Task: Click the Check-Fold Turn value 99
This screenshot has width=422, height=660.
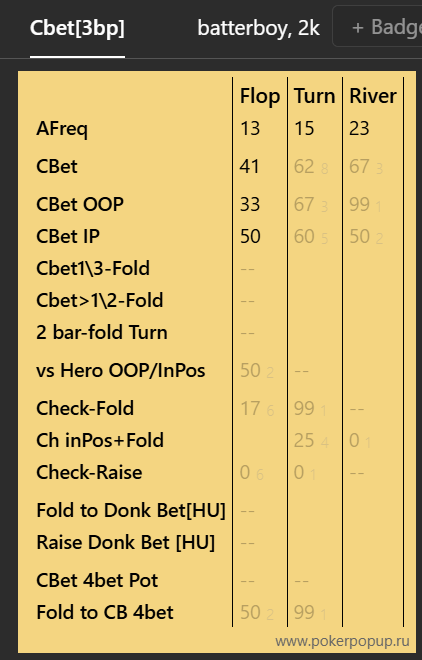Action: pyautogui.click(x=304, y=408)
